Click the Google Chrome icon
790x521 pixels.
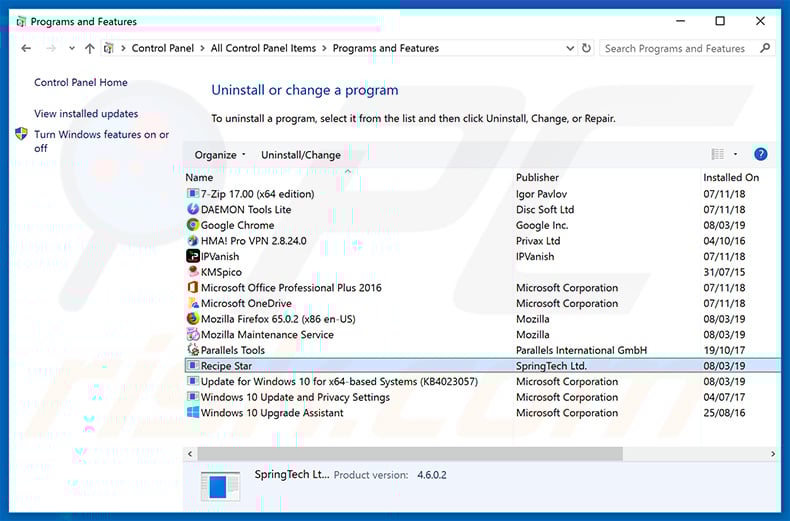(x=193, y=225)
